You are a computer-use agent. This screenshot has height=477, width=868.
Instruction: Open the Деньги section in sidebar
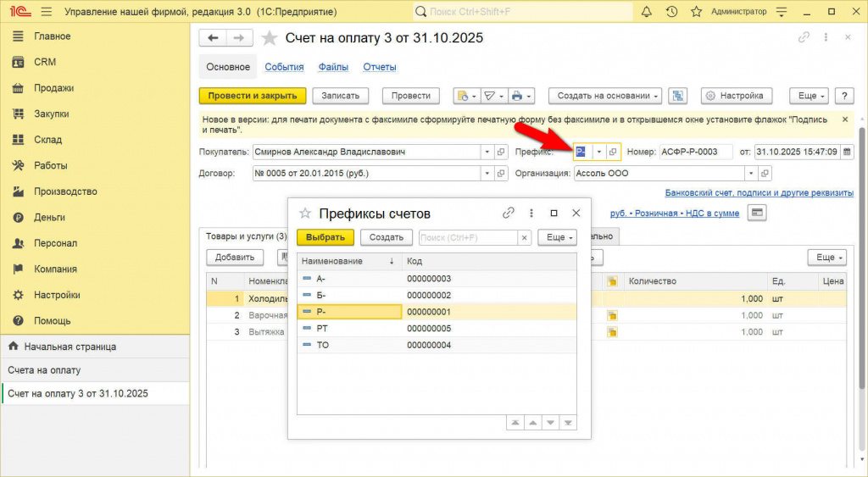49,217
